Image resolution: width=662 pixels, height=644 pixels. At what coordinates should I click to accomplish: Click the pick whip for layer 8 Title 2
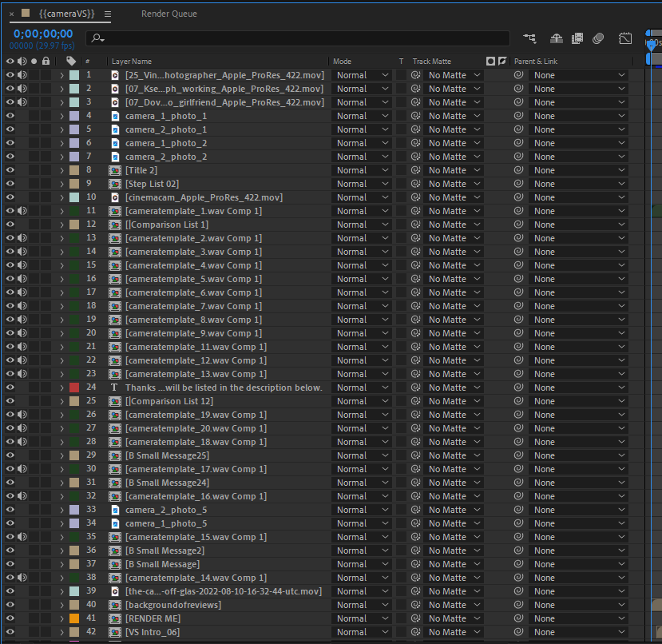[x=518, y=170]
